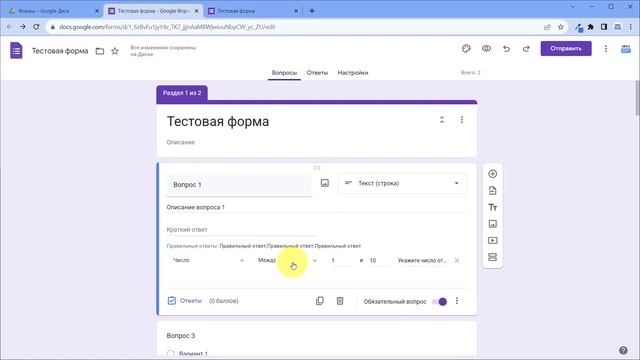Open section options three-dot menu
Image resolution: width=640 pixels, height=360 pixels.
coord(462,120)
